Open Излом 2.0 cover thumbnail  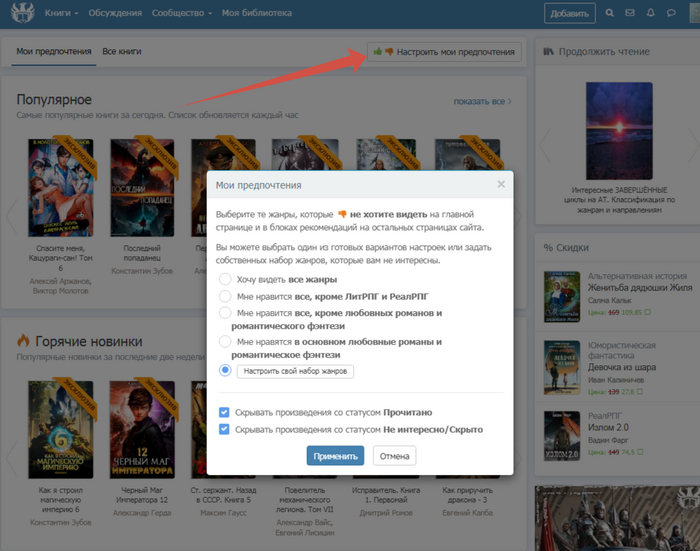pos(562,436)
